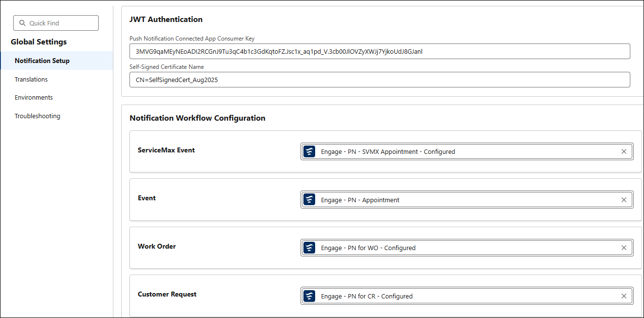Click the flow icon beside Engage - PN - Appointment
Screen dimensions: 644x318
click(309, 200)
